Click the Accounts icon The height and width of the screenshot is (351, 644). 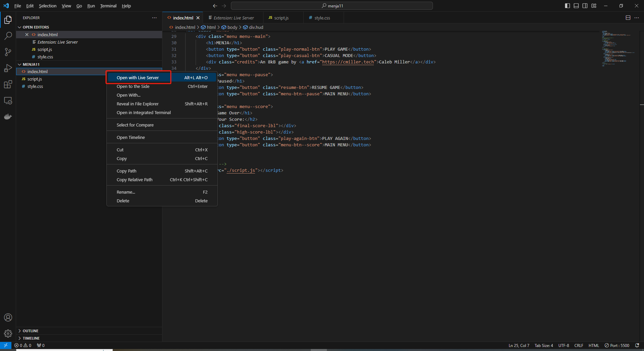(x=8, y=317)
